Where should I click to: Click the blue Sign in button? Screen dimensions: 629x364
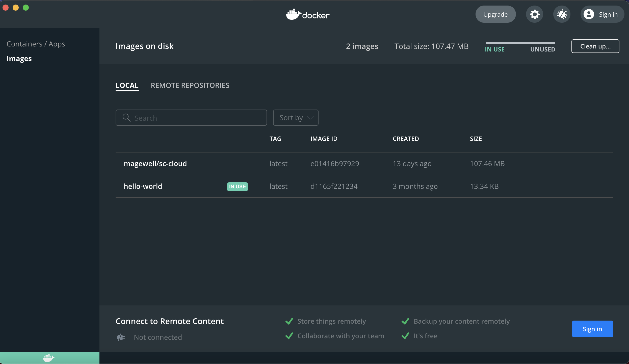pos(592,329)
